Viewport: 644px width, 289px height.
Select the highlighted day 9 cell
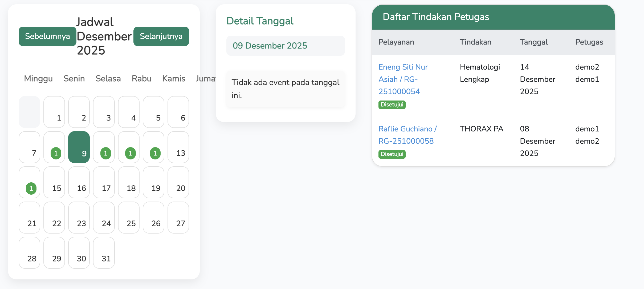[79, 147]
